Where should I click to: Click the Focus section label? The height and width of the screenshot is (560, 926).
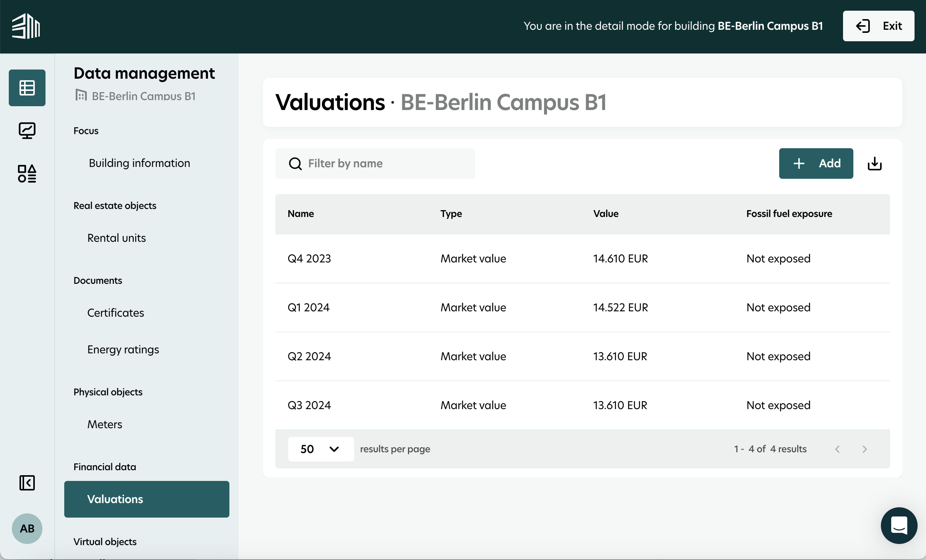(86, 131)
